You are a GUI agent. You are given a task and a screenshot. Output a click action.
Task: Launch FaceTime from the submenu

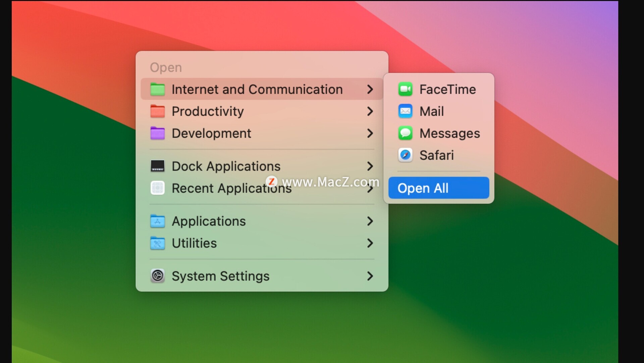[x=439, y=89]
